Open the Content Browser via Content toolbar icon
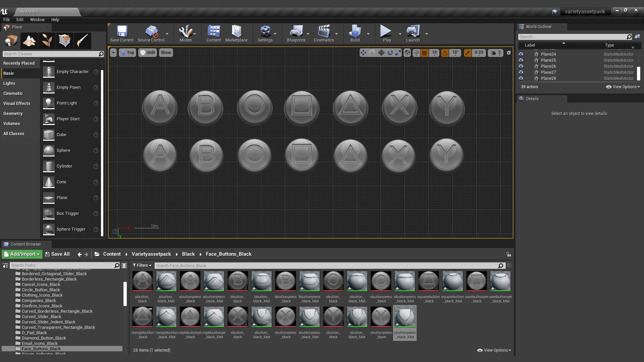Image resolution: width=644 pixels, height=362 pixels. point(214,34)
